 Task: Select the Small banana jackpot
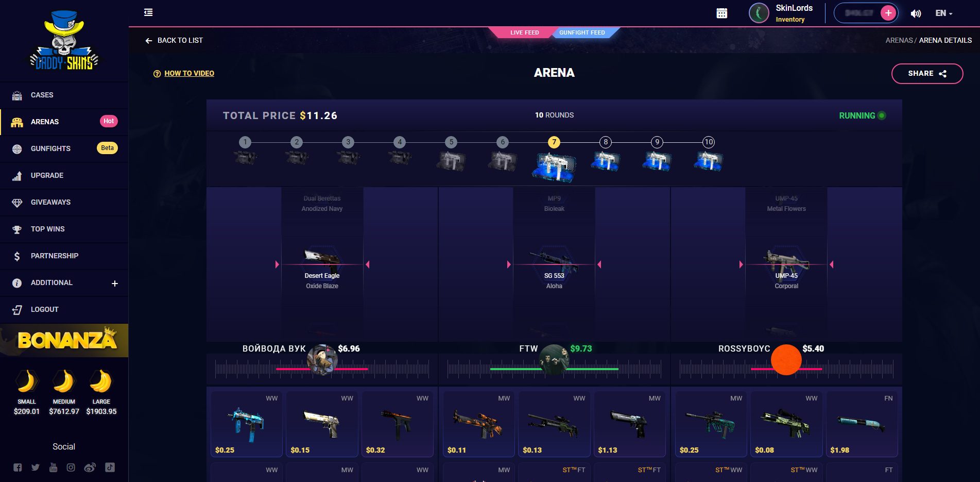(x=27, y=392)
